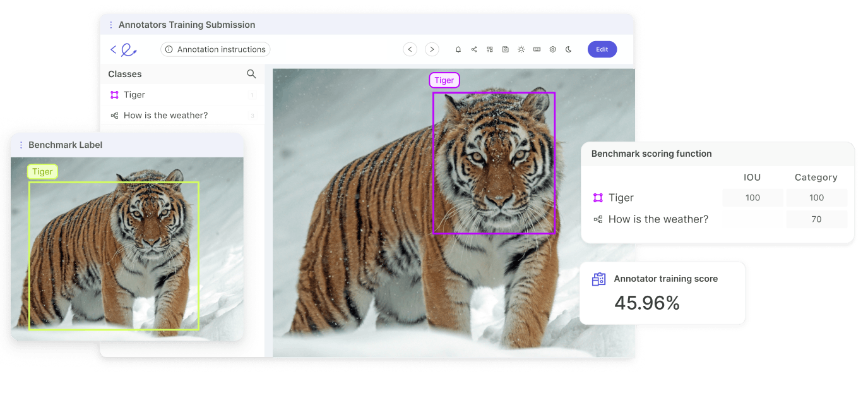
Task: Click the Benchmark scoring function title
Action: [x=651, y=154]
